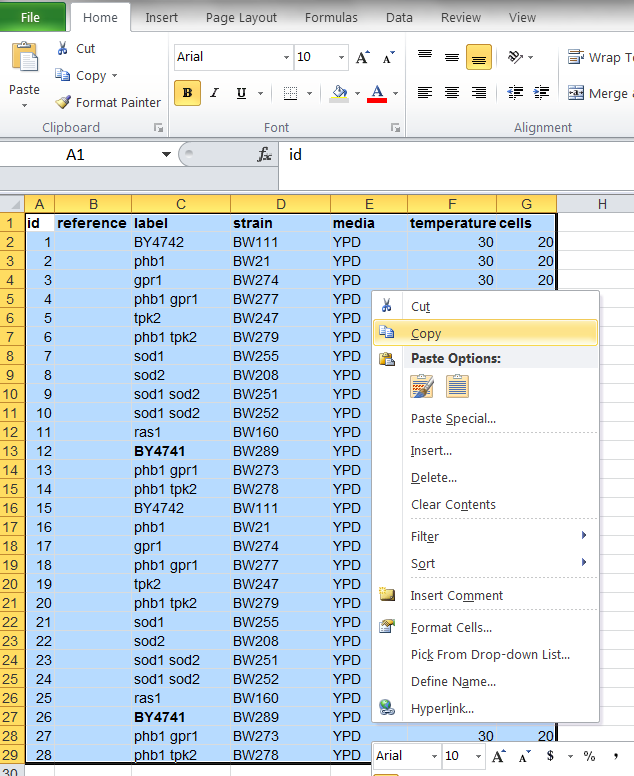Open the Arial font name dropdown
The width and height of the screenshot is (634, 776).
click(286, 57)
